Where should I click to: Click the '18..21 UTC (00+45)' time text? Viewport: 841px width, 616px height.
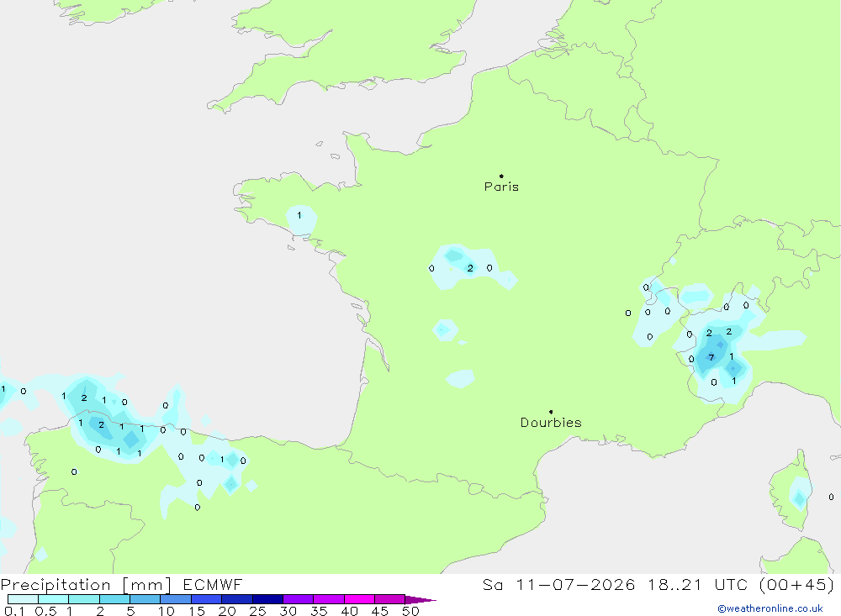(741, 584)
